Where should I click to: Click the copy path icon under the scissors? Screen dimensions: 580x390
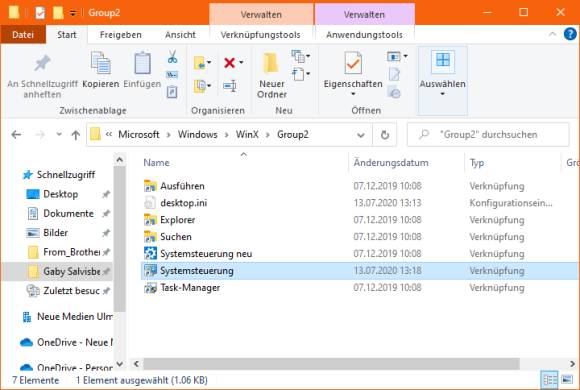[x=172, y=75]
